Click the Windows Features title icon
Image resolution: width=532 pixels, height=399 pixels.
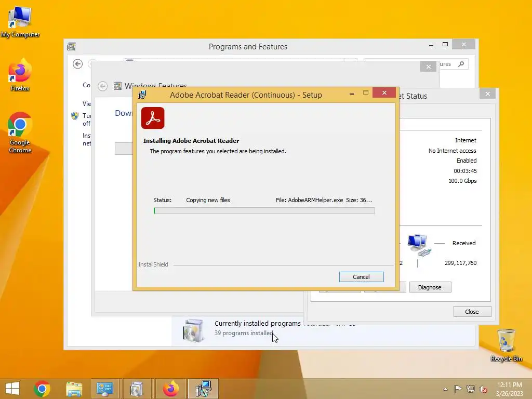(118, 86)
